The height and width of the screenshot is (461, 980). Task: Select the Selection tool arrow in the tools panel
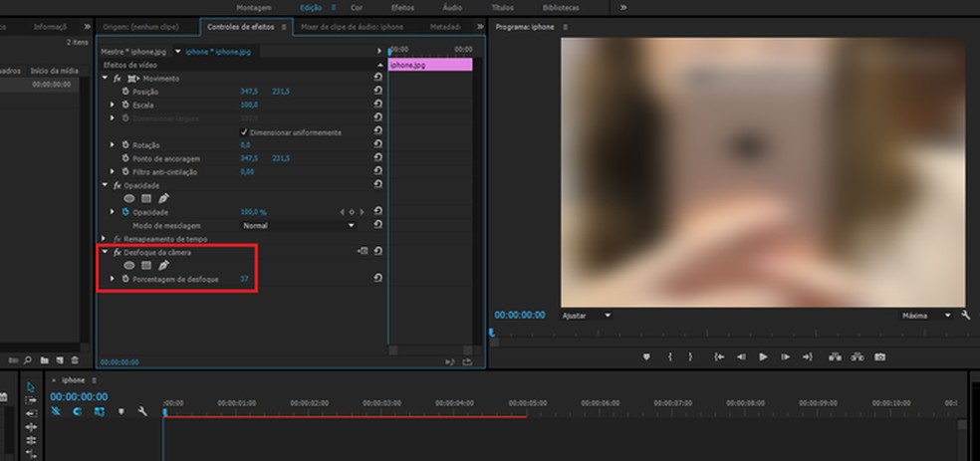pyautogui.click(x=31, y=387)
